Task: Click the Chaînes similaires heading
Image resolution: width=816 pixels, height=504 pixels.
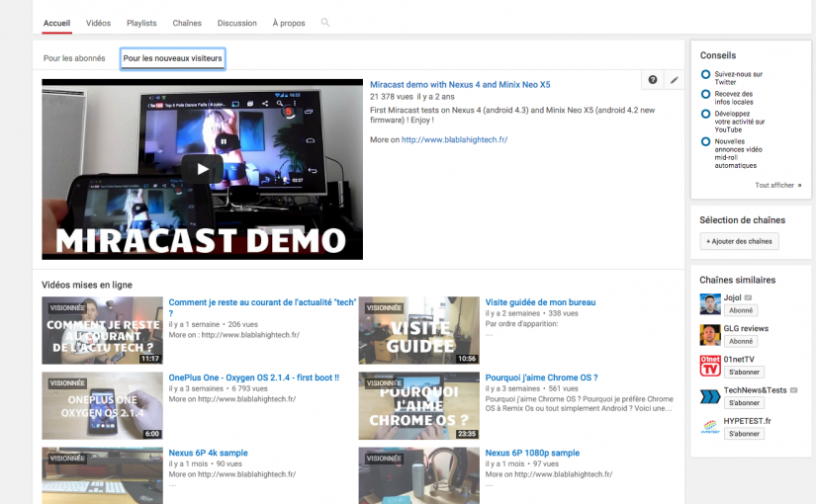Action: pyautogui.click(x=738, y=280)
